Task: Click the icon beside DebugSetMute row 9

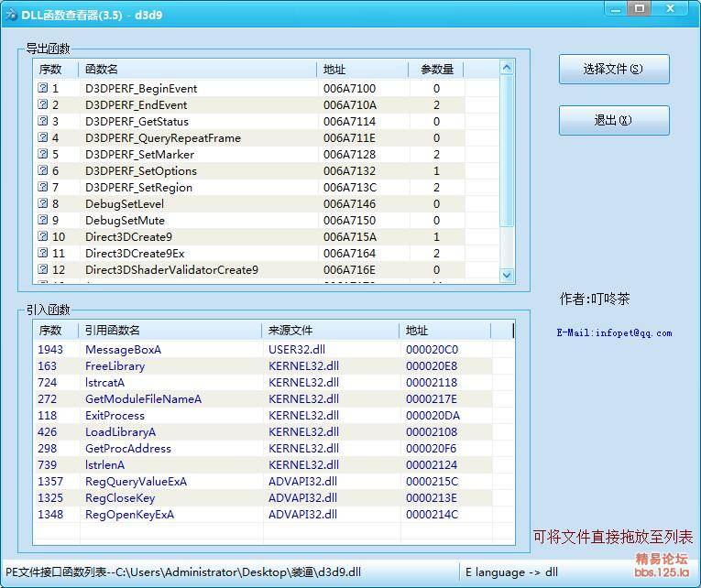Action: [x=43, y=220]
